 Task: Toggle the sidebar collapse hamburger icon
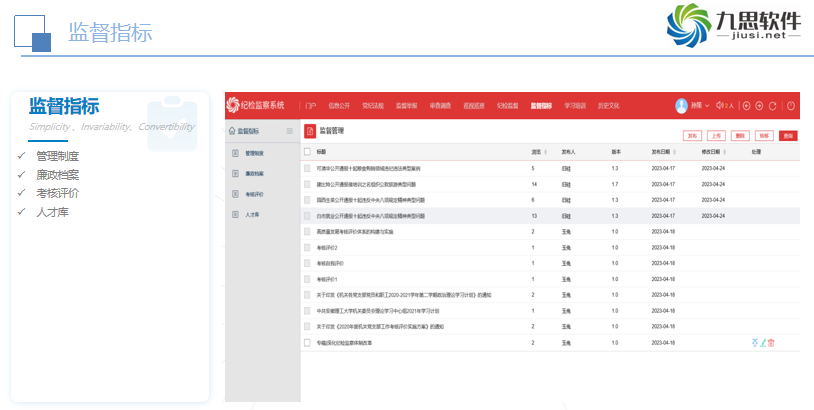290,131
